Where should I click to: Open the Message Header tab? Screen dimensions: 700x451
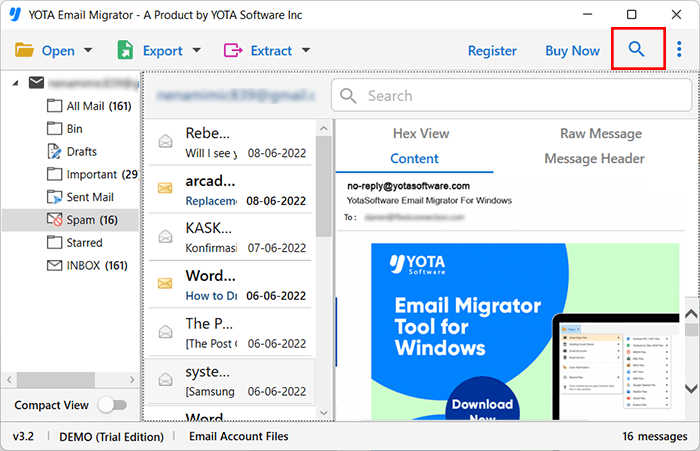pyautogui.click(x=594, y=158)
